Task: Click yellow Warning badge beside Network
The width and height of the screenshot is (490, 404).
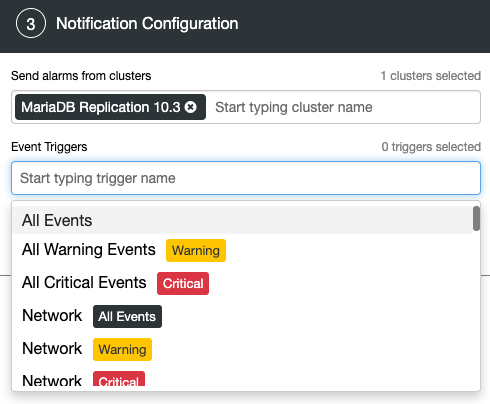Action: [x=122, y=349]
